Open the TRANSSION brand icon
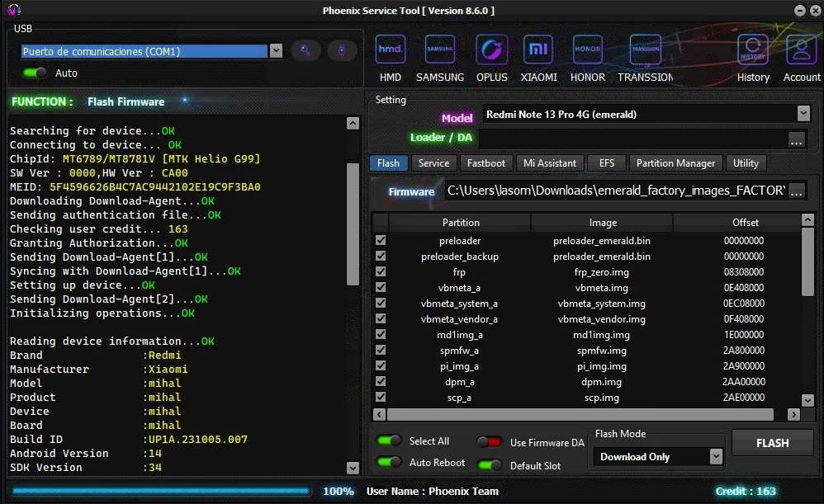Screen dimensions: 824x504 click(646, 49)
